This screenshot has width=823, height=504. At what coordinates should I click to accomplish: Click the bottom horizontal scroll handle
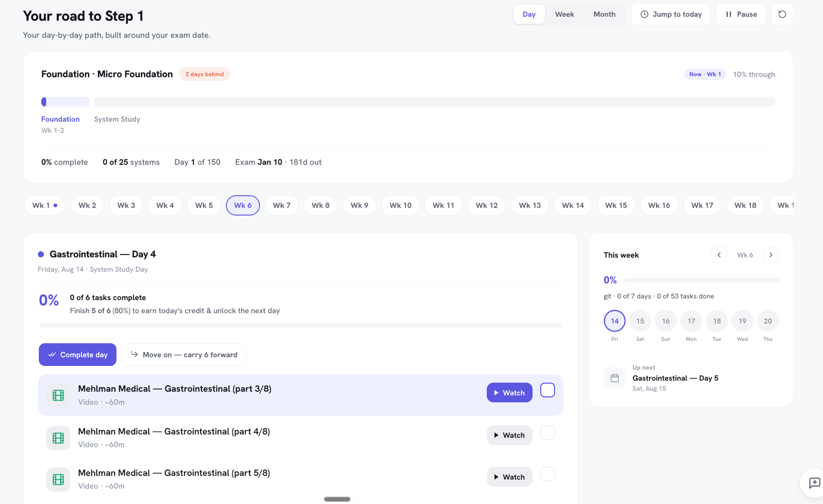pos(337,499)
